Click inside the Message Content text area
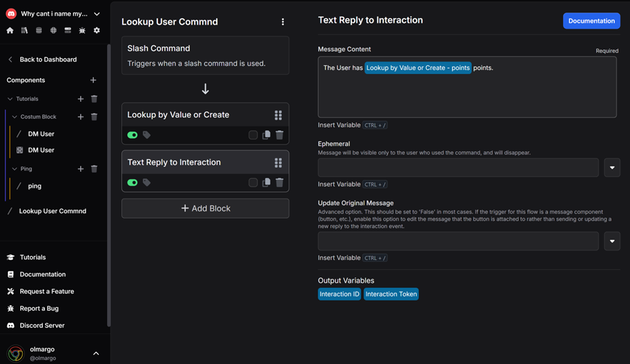The height and width of the screenshot is (364, 630). click(467, 87)
